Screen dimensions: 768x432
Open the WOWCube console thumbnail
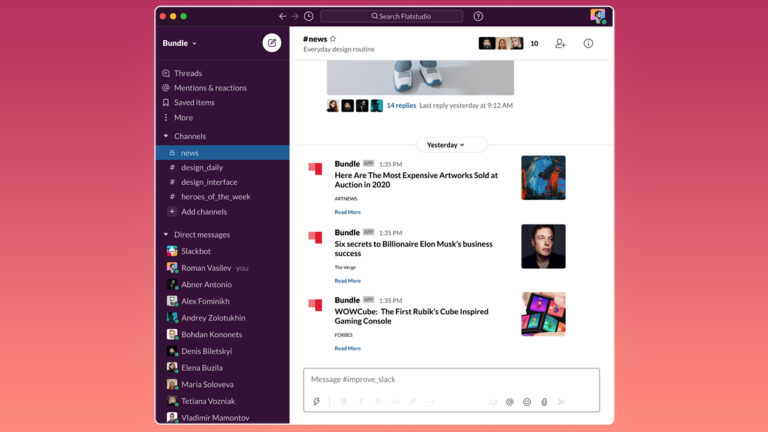[543, 314]
